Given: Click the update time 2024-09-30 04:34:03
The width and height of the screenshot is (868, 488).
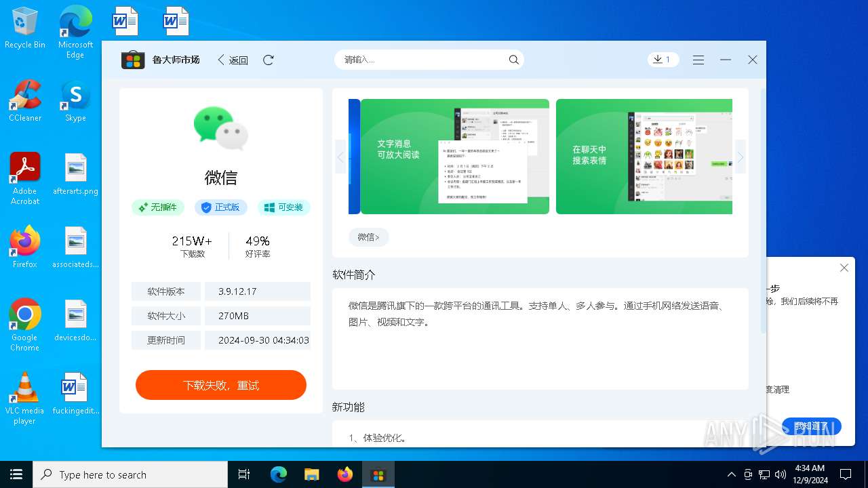Looking at the screenshot, I should tap(264, 340).
